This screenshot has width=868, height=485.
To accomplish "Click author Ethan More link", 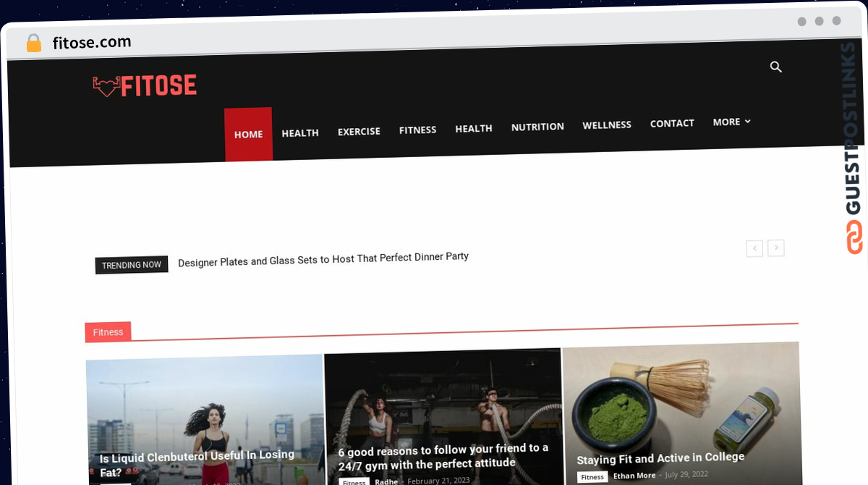I will 634,476.
